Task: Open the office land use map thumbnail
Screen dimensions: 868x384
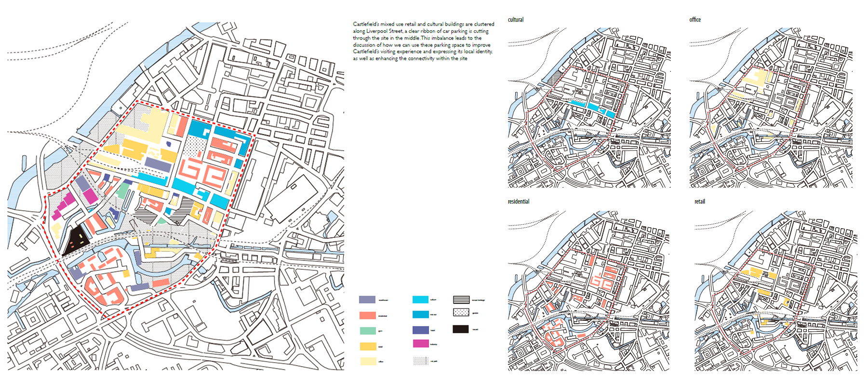Action: pyautogui.click(x=771, y=108)
